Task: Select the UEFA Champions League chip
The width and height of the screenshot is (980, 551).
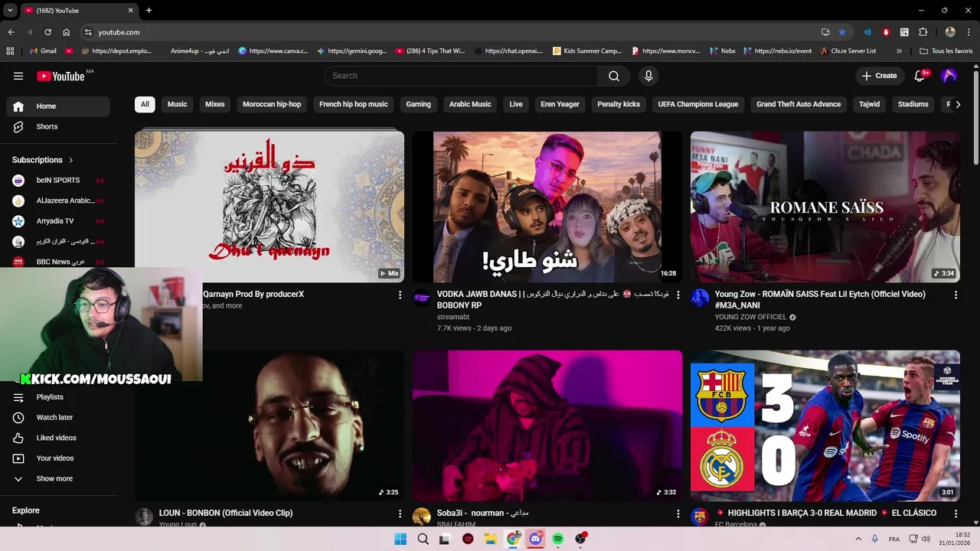Action: [698, 104]
